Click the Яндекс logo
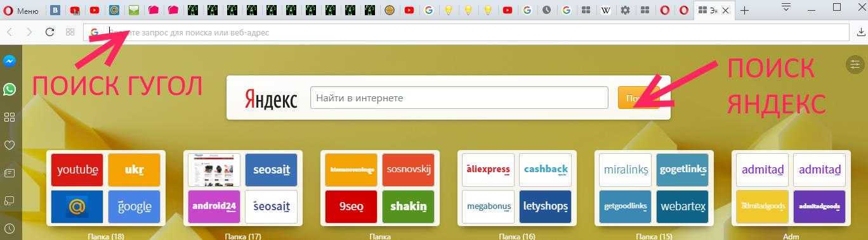This screenshot has height=240, width=868. pyautogui.click(x=271, y=98)
